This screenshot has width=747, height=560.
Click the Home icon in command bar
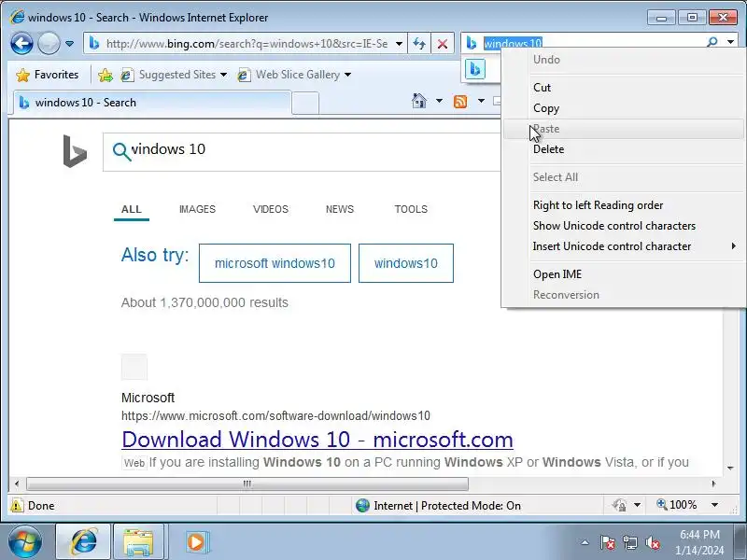coord(419,101)
